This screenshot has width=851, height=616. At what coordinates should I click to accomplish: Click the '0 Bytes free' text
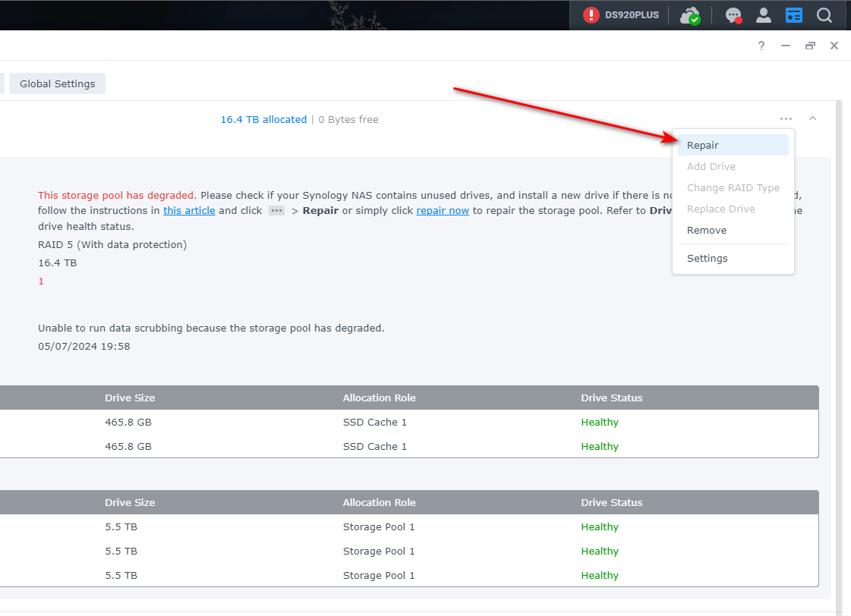coord(348,119)
